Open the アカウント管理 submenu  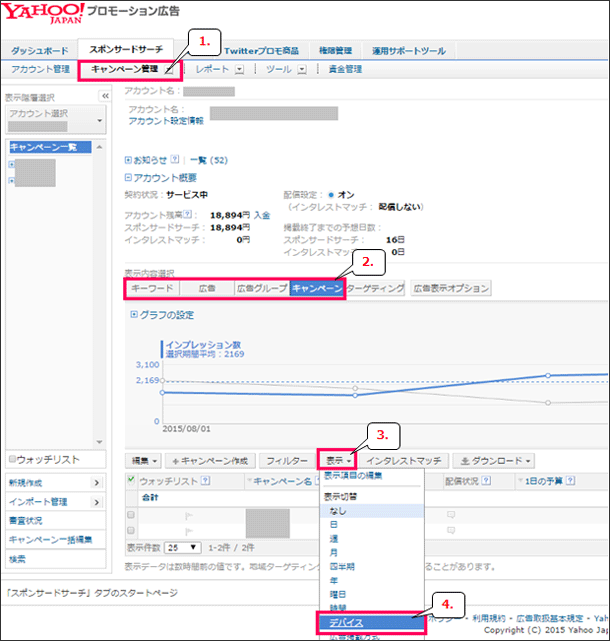[40, 69]
